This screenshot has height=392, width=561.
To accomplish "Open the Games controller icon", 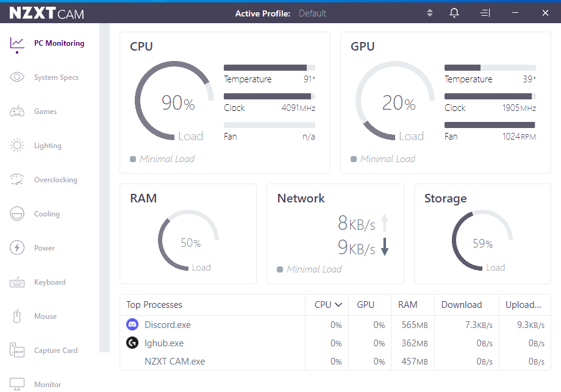I will (x=17, y=112).
